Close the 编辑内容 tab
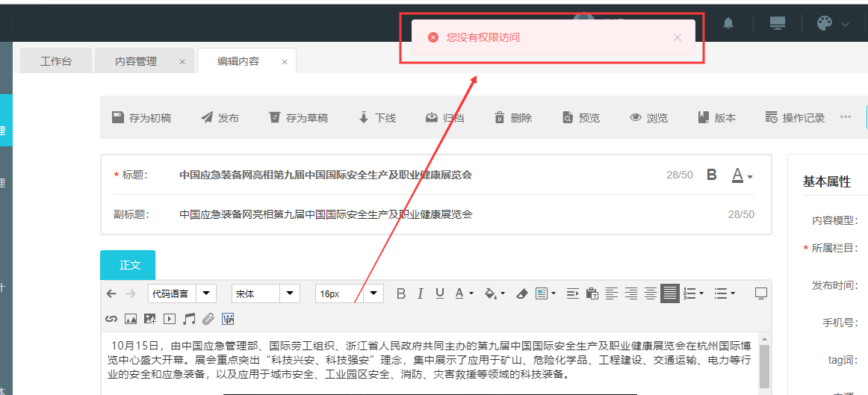The height and width of the screenshot is (395, 868). pyautogui.click(x=285, y=62)
